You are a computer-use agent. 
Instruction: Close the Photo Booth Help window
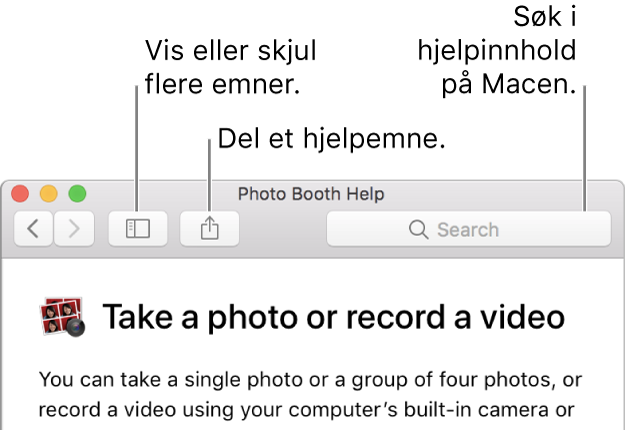(20, 194)
